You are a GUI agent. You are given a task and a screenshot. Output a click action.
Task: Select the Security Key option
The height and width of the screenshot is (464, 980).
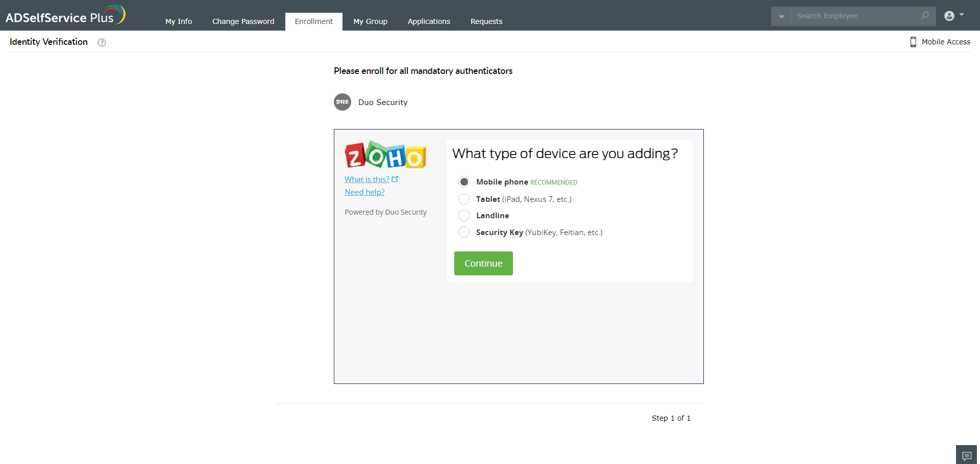click(464, 232)
